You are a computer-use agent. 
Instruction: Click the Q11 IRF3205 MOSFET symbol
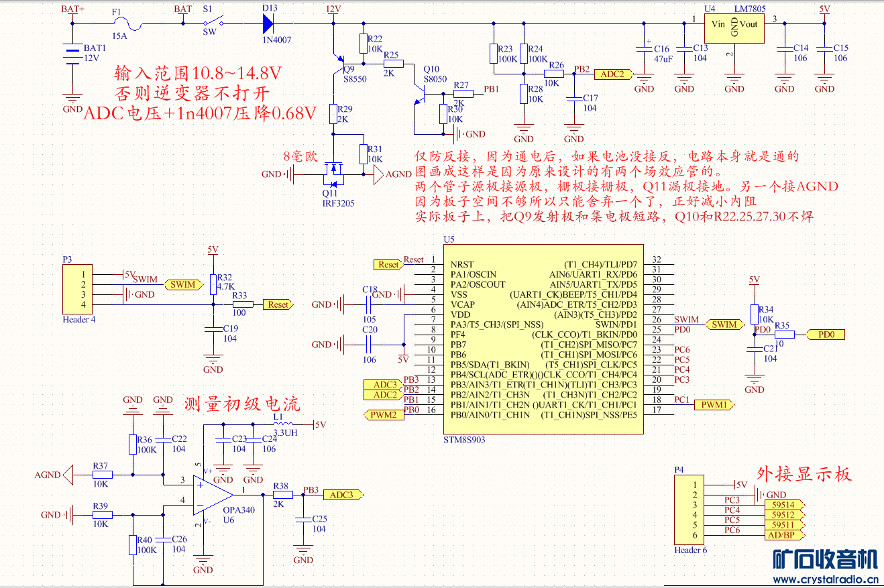[332, 174]
